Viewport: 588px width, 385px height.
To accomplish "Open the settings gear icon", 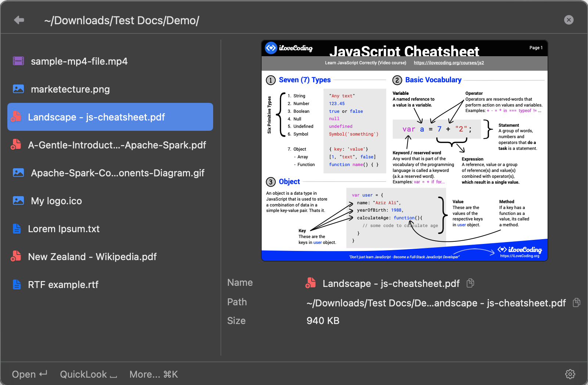I will point(570,374).
